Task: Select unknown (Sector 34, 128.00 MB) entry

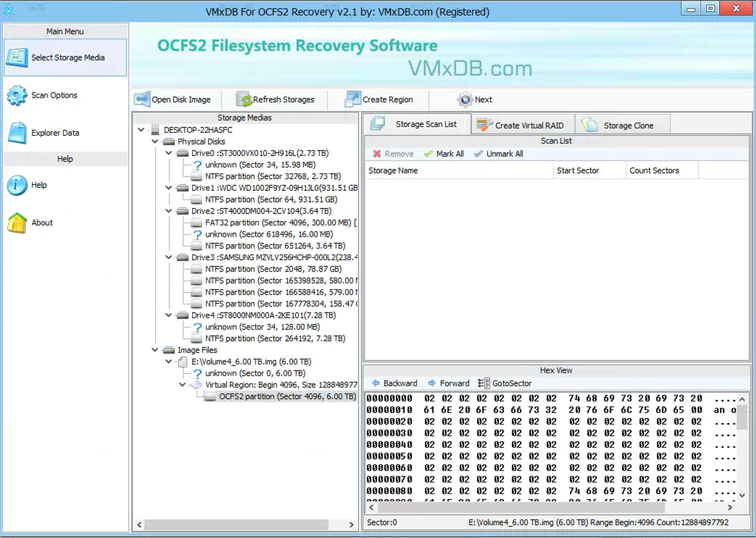Action: (x=262, y=327)
